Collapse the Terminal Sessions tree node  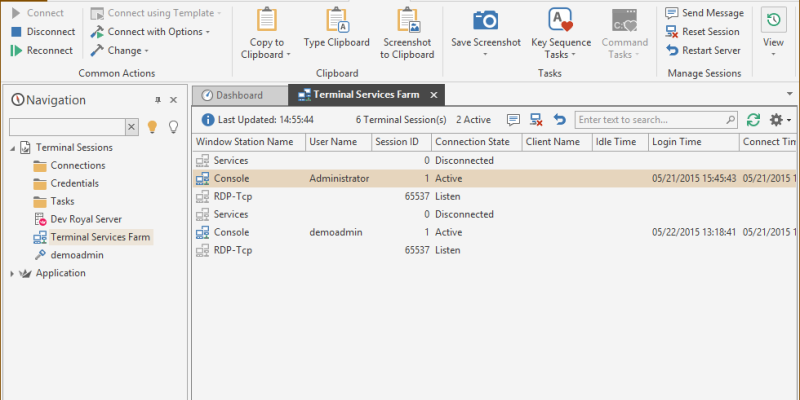14,148
